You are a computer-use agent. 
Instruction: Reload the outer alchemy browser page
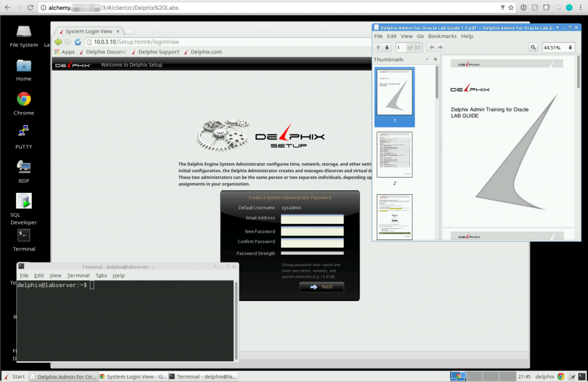click(x=30, y=7)
